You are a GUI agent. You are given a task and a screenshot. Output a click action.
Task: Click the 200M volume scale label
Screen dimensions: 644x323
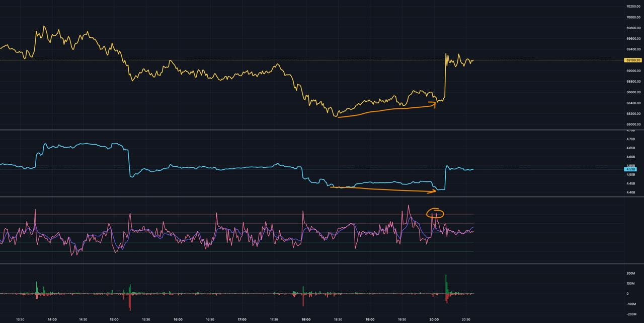click(x=630, y=273)
